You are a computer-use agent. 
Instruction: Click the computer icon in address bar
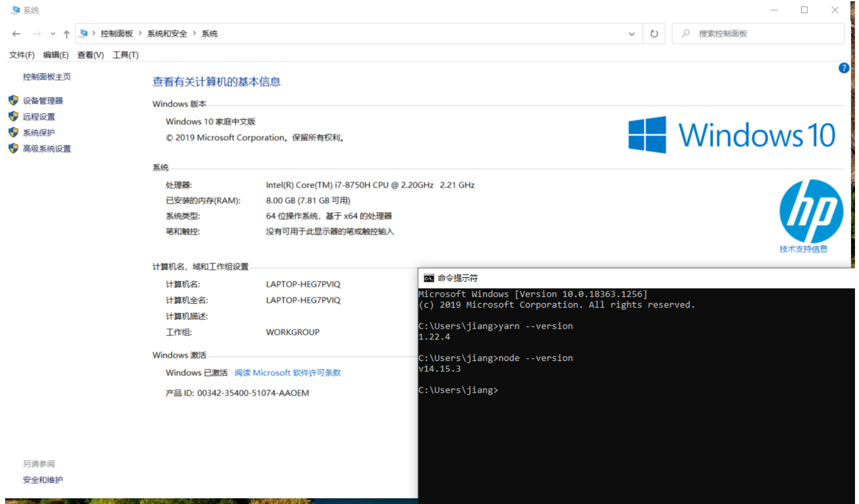point(84,33)
